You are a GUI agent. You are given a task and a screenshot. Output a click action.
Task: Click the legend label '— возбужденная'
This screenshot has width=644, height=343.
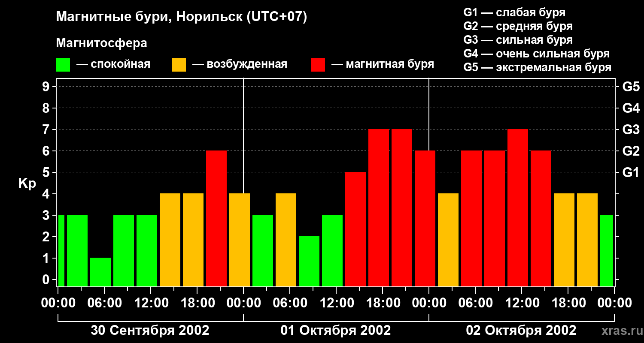click(x=240, y=65)
